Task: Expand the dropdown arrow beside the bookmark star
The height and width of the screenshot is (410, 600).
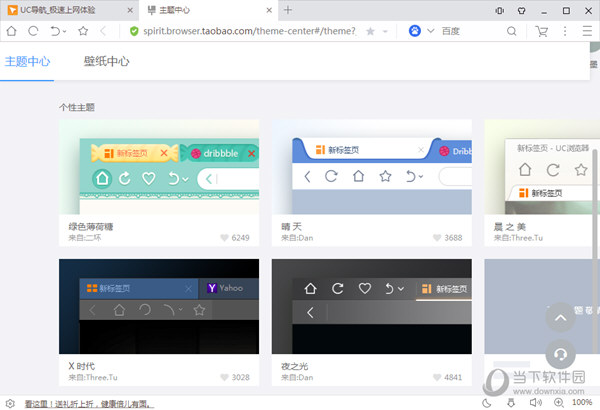Action: tap(384, 32)
